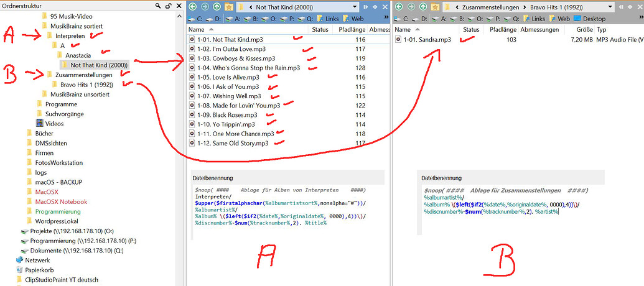Go back in the right file pane
Image resolution: width=644 pixels, height=286 pixels.
[398, 7]
